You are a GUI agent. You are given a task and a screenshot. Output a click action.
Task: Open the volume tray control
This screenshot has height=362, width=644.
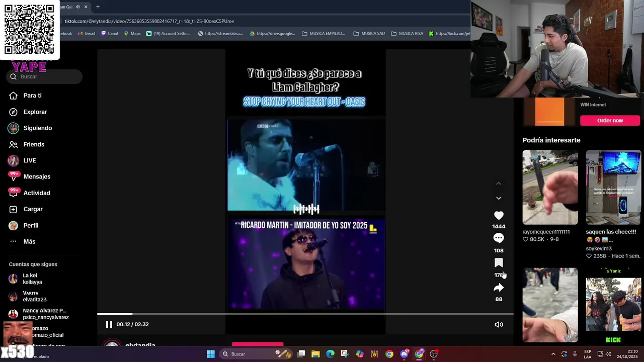[607, 354]
